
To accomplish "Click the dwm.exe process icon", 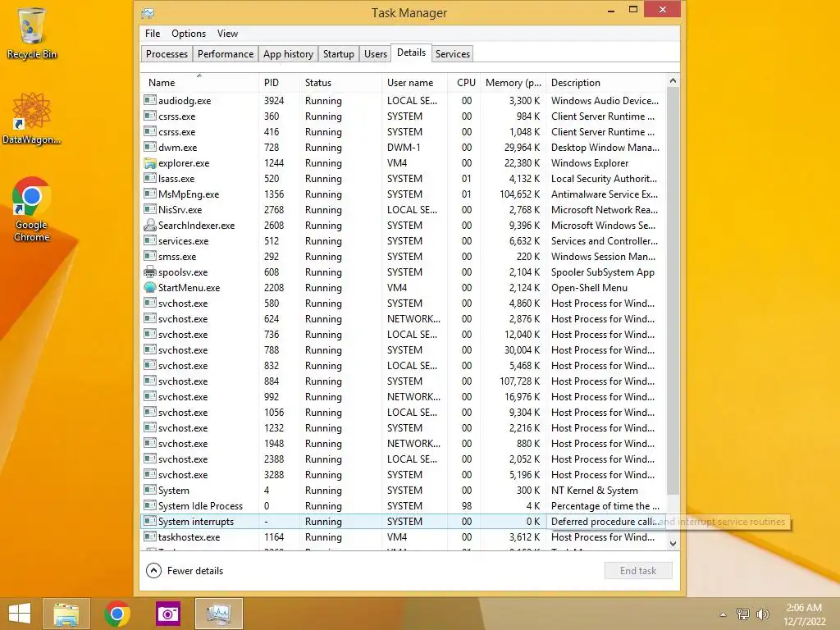I will click(150, 147).
